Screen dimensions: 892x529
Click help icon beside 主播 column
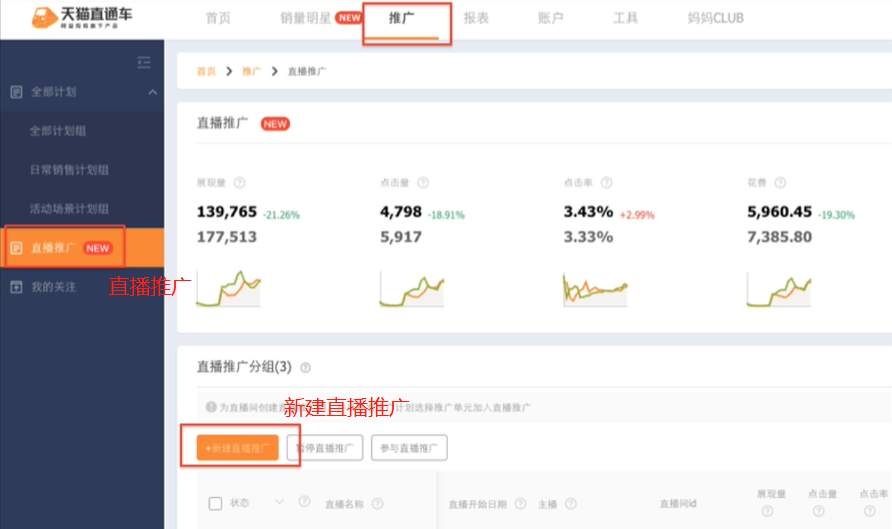(571, 504)
